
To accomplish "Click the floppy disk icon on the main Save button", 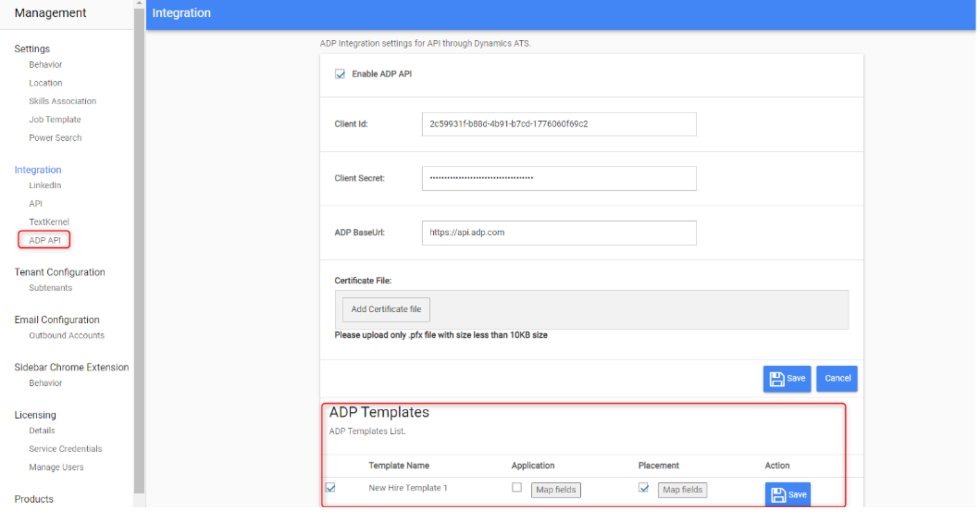I will (x=776, y=379).
